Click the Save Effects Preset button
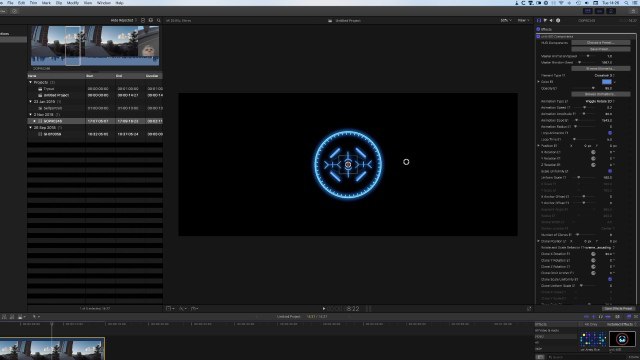 coord(618,309)
